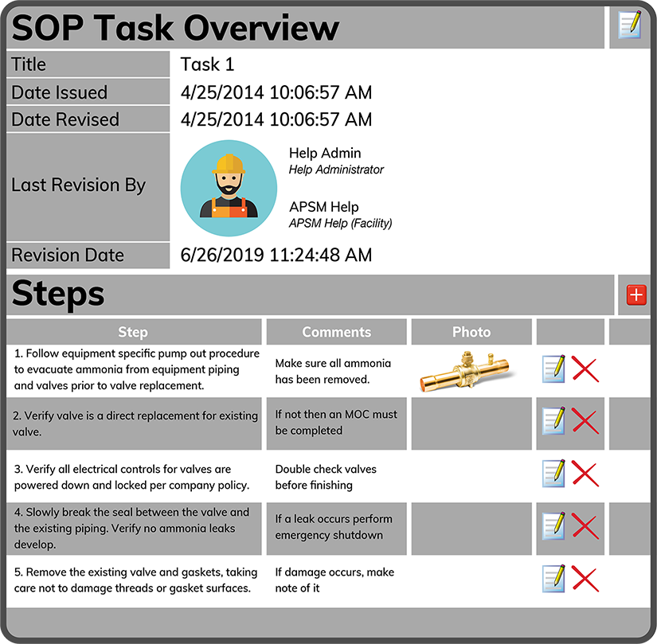The height and width of the screenshot is (644, 657).
Task: Click the Help Admin name
Action: 325,154
